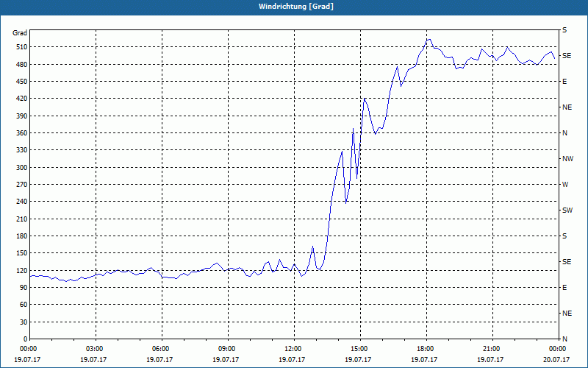Click the 180 degree axis label
The height and width of the screenshot is (368, 588).
pos(21,236)
